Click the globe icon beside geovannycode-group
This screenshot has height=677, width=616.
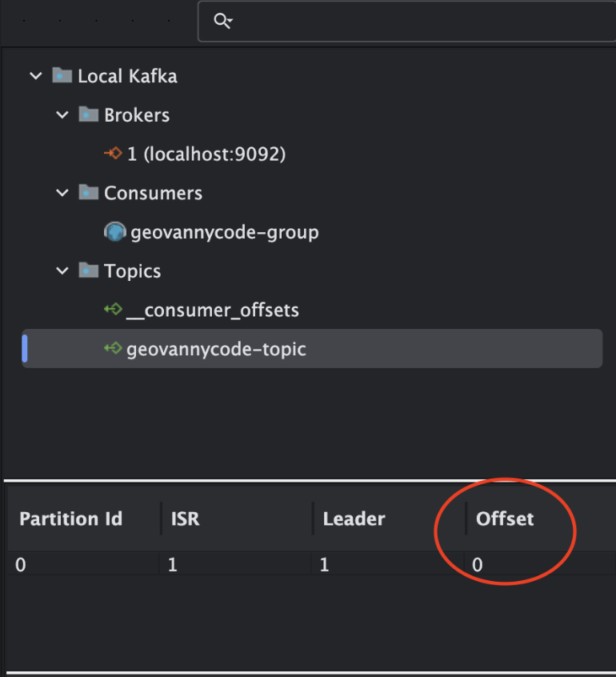point(114,231)
